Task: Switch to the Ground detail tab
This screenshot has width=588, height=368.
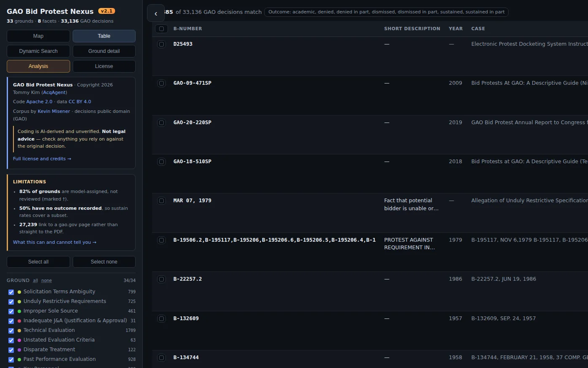Action: [104, 51]
